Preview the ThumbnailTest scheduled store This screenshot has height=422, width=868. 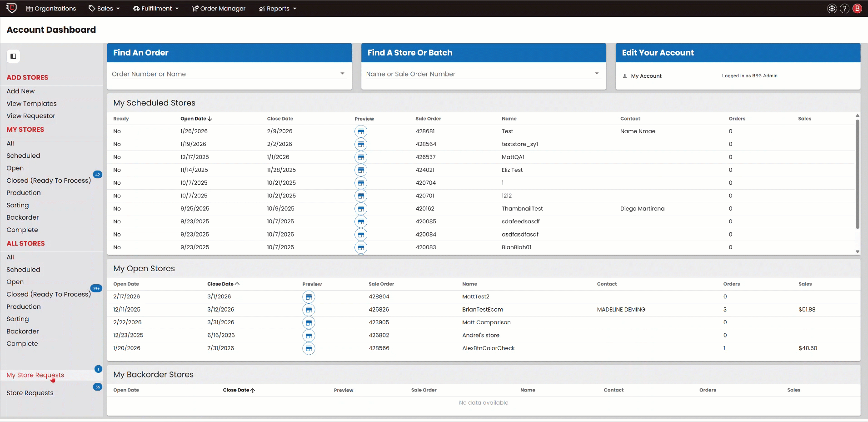click(x=361, y=209)
